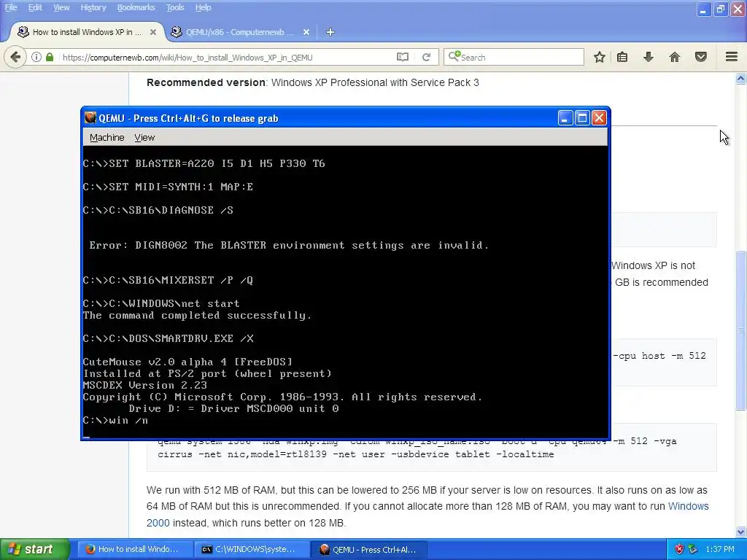Click the green padlock security icon
Viewport: 747px width, 560px height.
[x=50, y=57]
